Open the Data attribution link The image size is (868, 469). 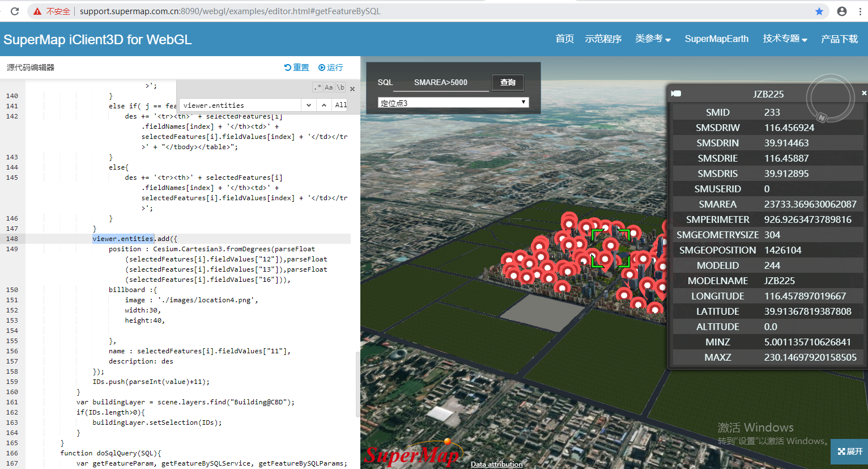(x=496, y=464)
